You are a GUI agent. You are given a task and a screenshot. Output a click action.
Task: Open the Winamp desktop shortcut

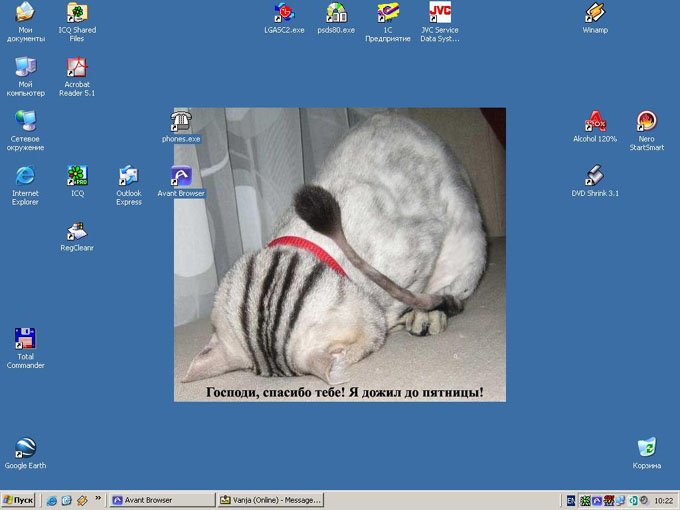[x=595, y=14]
